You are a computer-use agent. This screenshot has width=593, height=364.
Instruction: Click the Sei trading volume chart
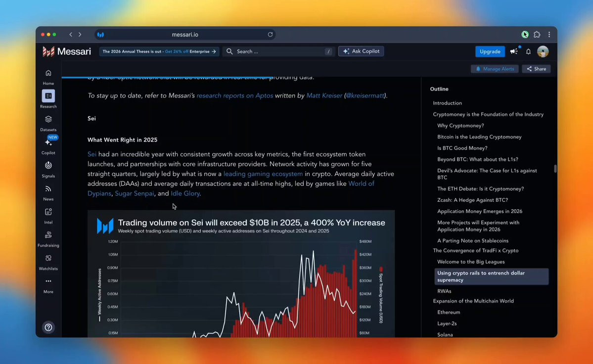click(x=241, y=274)
